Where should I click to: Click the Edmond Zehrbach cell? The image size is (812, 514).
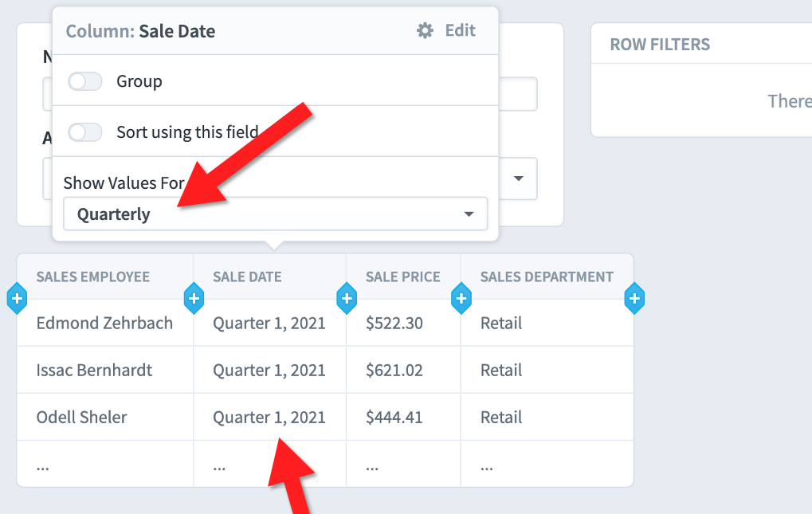tap(105, 323)
